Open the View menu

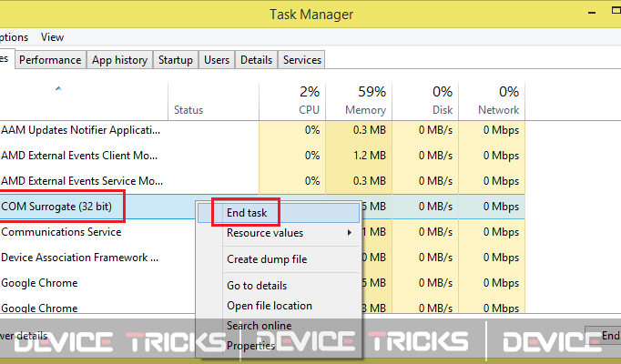click(52, 37)
